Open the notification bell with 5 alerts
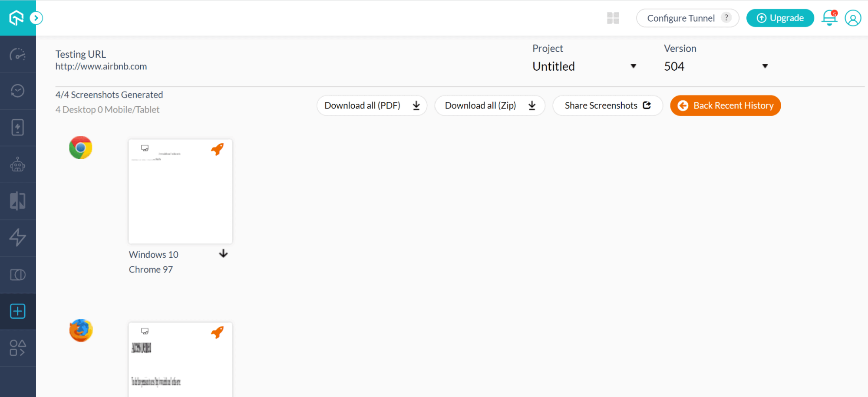The image size is (868, 397). (829, 18)
